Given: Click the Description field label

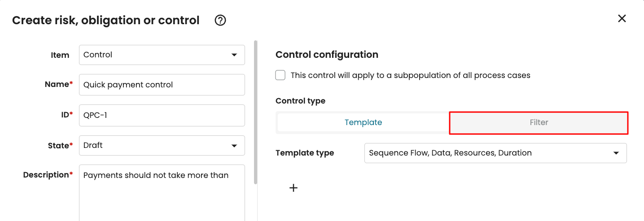Looking at the screenshot, I should pyautogui.click(x=47, y=175).
